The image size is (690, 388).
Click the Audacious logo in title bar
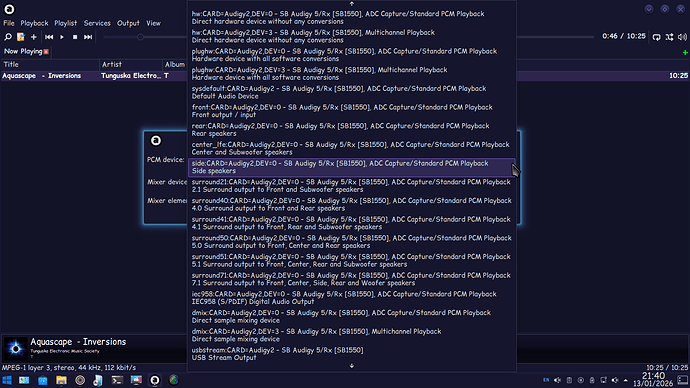9,9
